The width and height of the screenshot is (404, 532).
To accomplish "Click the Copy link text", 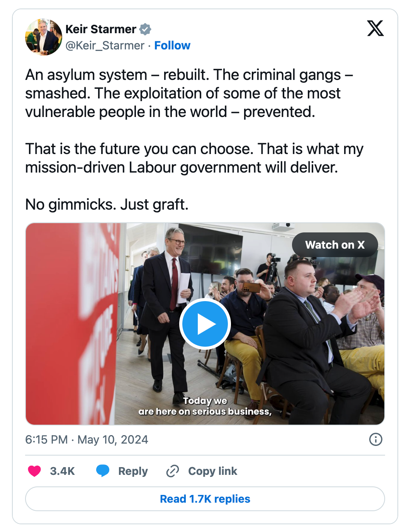I will tap(212, 471).
